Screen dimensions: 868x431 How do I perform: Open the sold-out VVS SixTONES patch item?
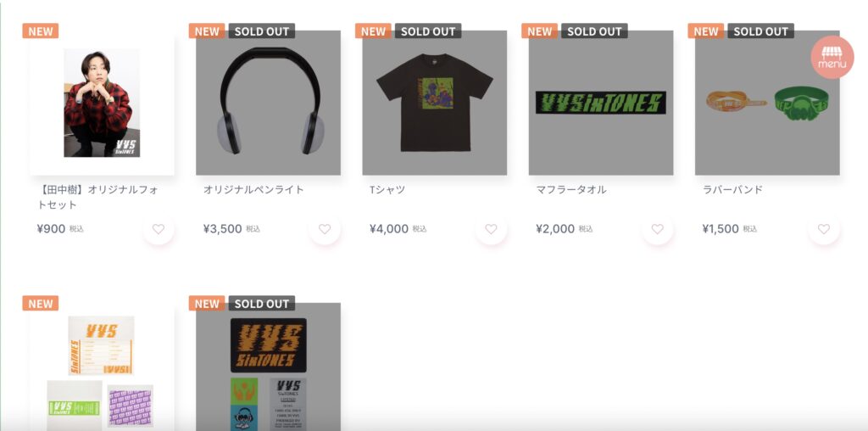pos(269,367)
